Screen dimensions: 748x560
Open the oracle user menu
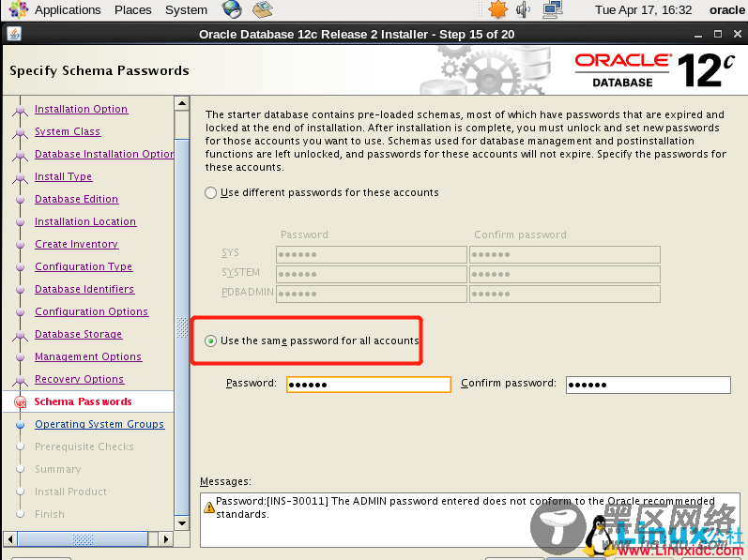[726, 10]
